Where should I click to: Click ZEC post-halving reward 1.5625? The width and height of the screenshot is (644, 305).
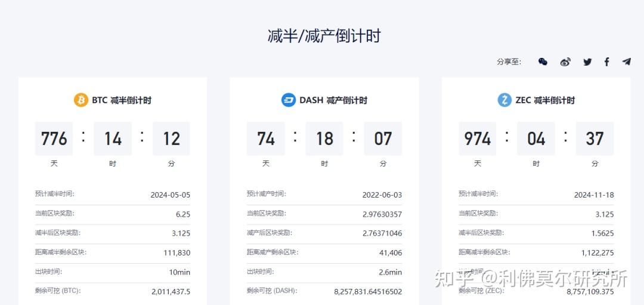tap(602, 233)
